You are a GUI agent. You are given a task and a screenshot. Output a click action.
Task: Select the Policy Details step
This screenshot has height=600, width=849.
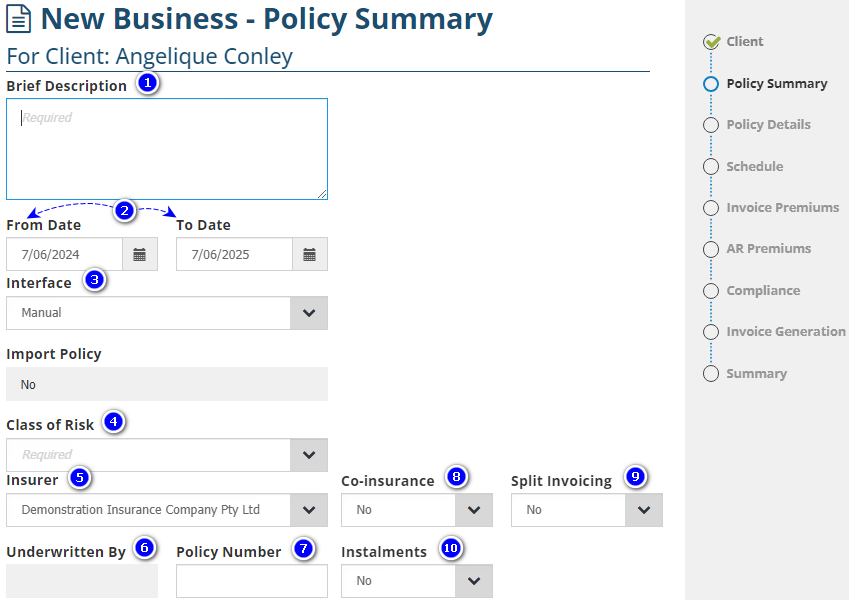[768, 125]
